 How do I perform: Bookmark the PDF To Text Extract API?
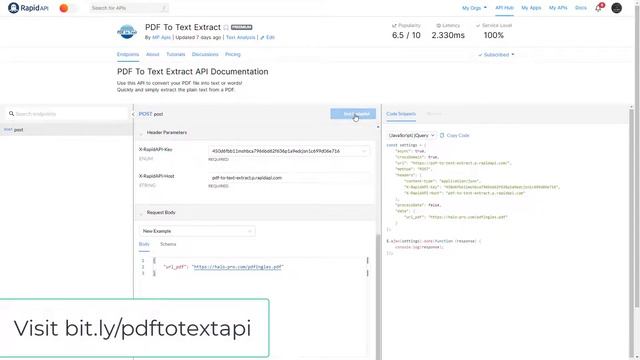[226, 27]
